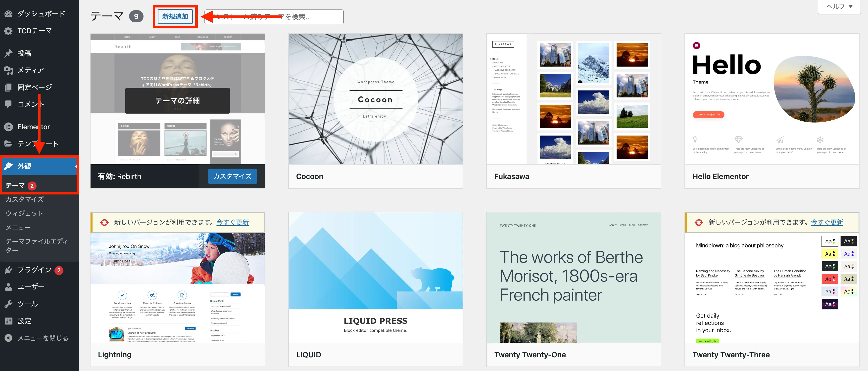868x371 pixels.
Task: Click the 投稿 pushpin icon
Action: (x=8, y=53)
